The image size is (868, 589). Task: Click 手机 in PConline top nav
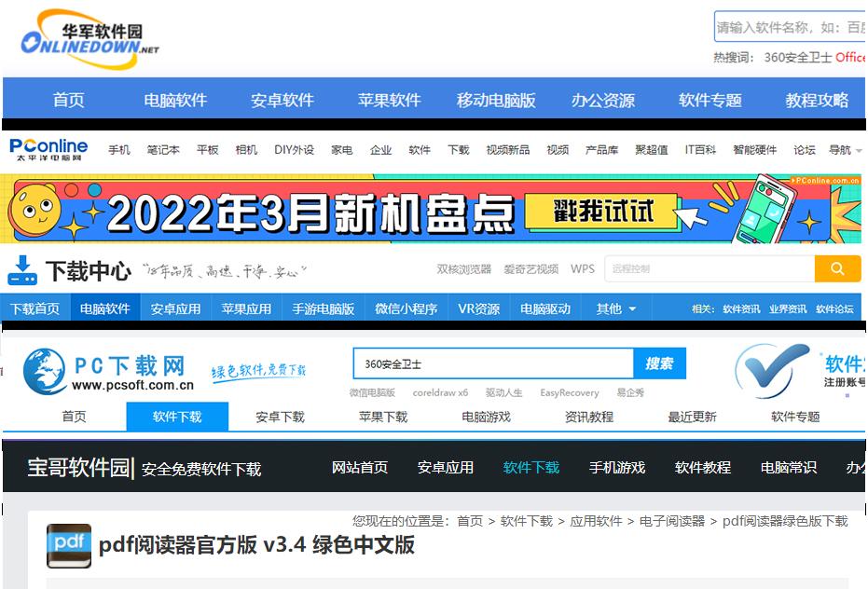[x=119, y=149]
